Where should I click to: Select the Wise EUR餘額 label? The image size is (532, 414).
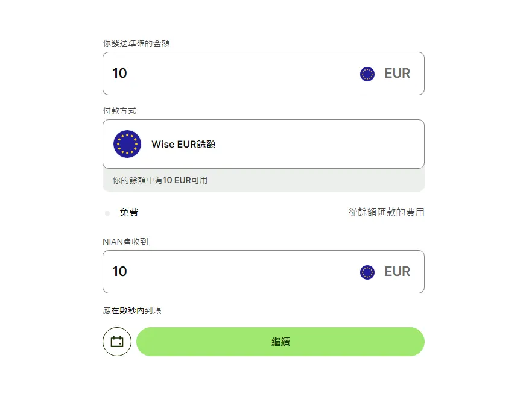(x=183, y=144)
